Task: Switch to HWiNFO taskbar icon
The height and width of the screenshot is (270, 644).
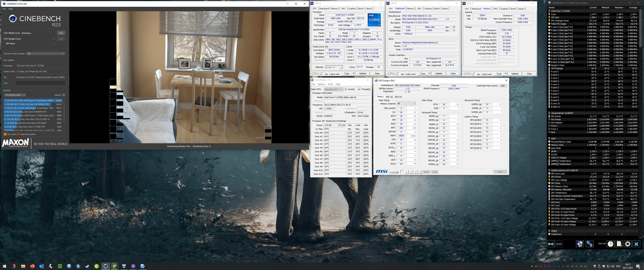Action: 124,266
